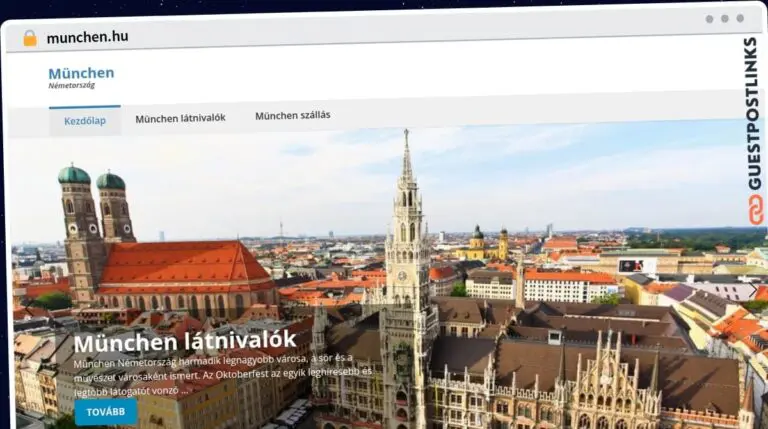Click the Németország subtitle under the logo
The width and height of the screenshot is (768, 429).
(x=72, y=85)
